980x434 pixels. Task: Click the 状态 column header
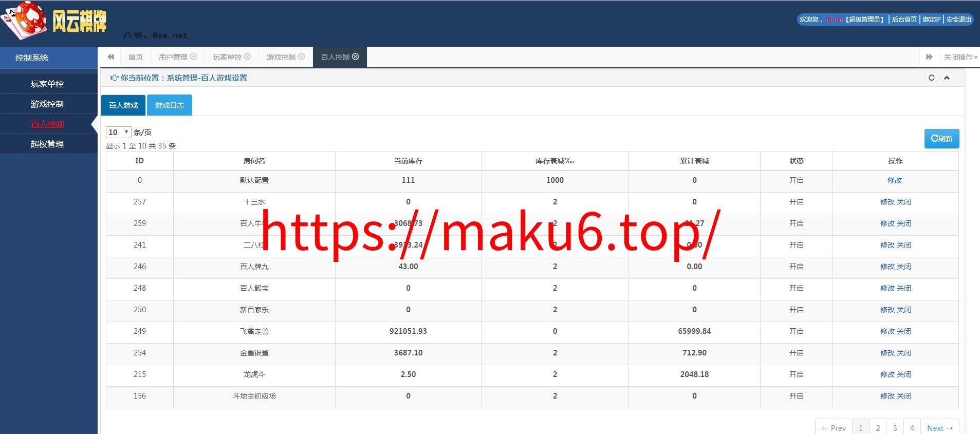(796, 161)
